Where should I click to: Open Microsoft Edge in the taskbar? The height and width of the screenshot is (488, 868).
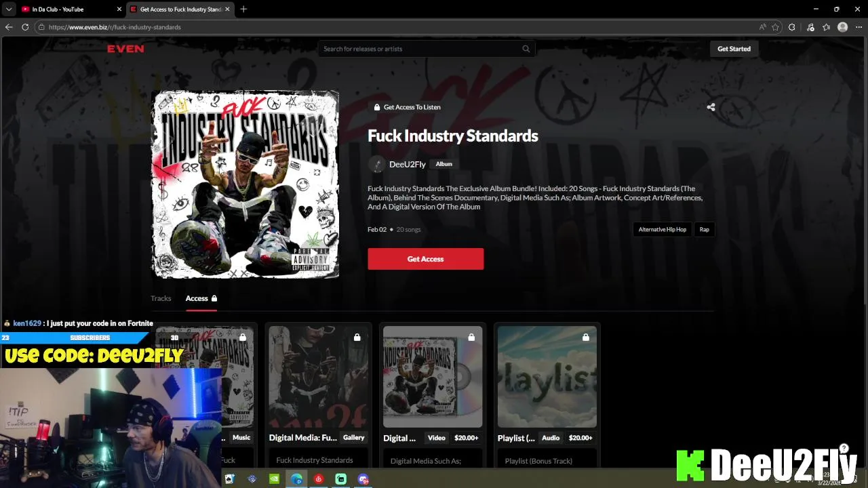point(296,479)
